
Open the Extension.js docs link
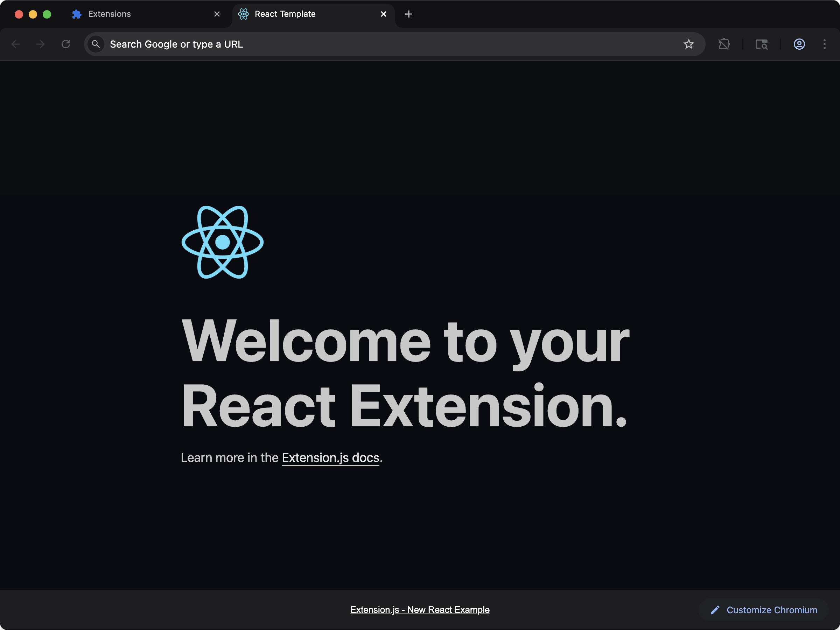point(330,457)
